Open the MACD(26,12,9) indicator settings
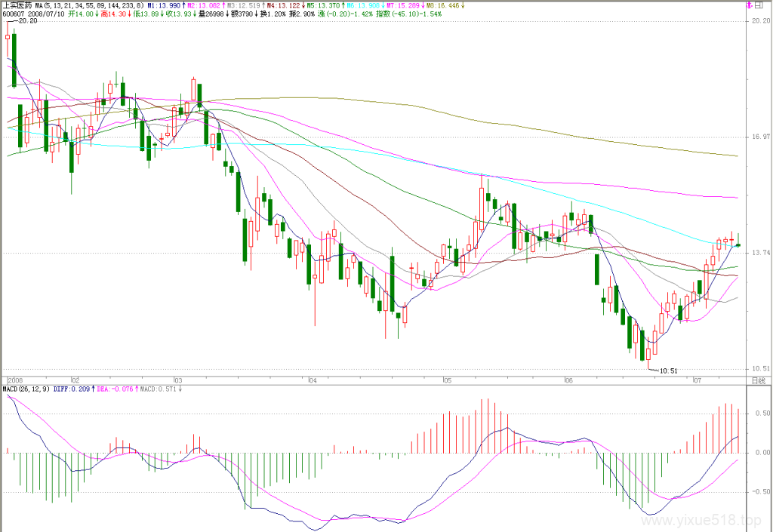The height and width of the screenshot is (532, 773). click(x=26, y=389)
